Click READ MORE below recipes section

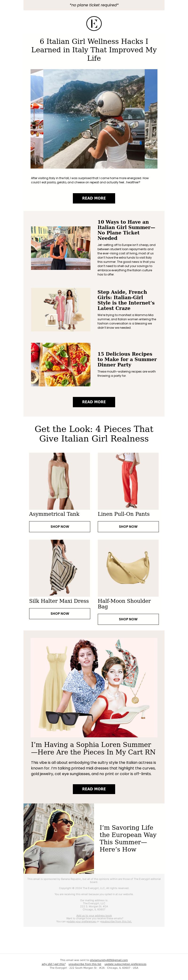click(x=94, y=402)
